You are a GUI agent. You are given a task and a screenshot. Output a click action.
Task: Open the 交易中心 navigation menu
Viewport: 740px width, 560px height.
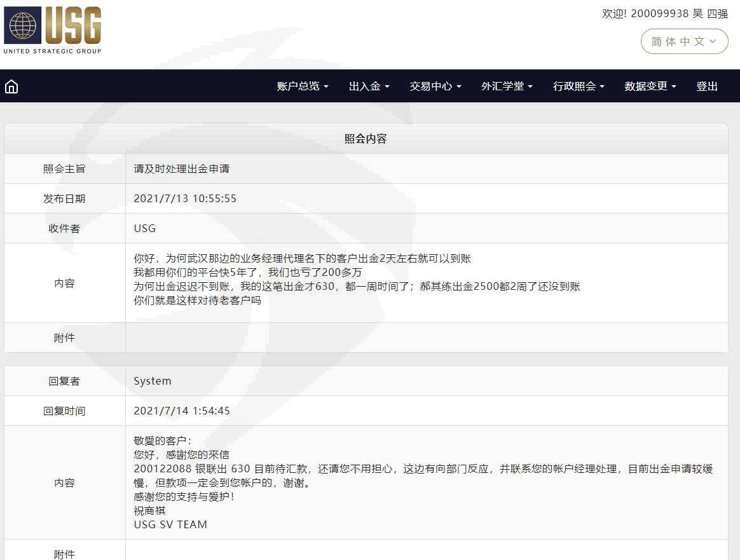[x=435, y=86]
